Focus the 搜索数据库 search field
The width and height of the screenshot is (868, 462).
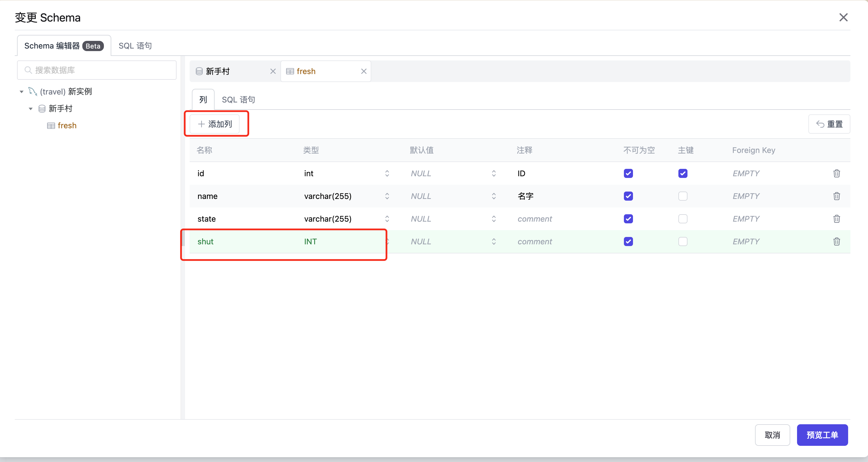click(97, 70)
